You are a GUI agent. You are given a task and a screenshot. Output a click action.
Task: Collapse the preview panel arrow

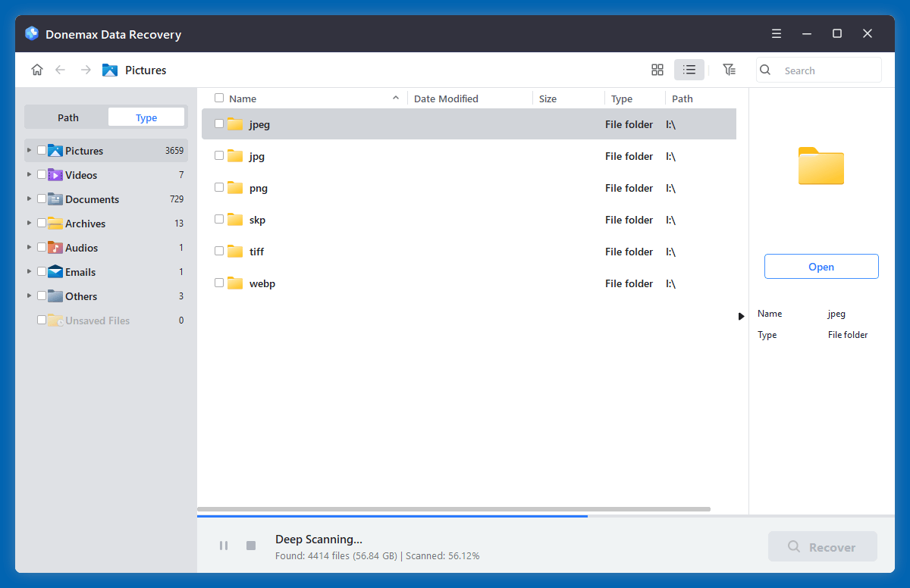(741, 316)
